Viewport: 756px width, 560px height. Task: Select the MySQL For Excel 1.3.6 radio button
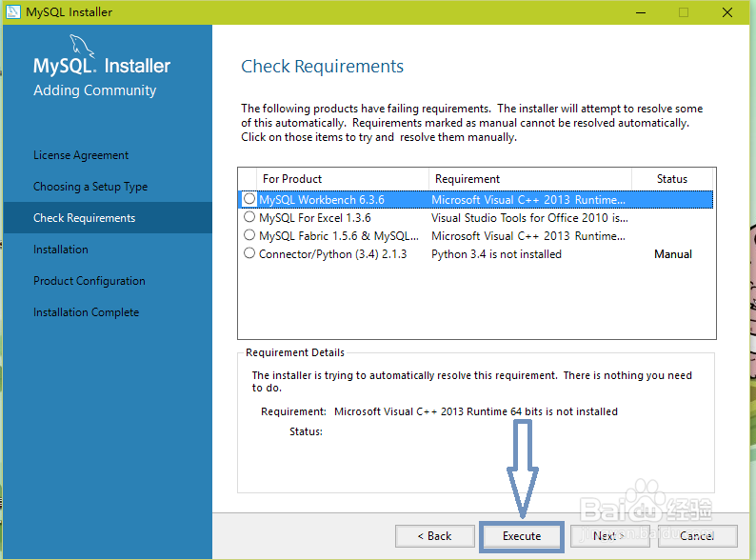(249, 217)
